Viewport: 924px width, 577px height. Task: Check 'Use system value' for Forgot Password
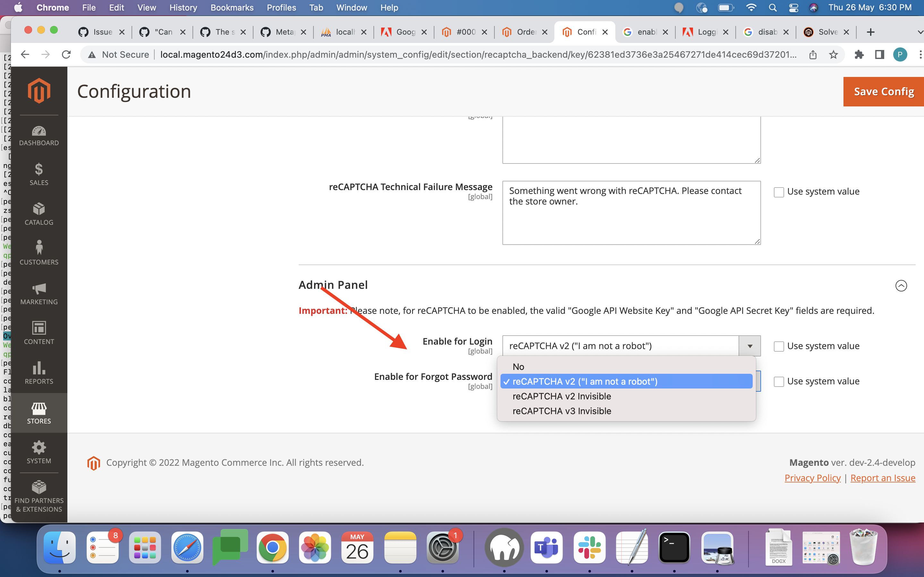pos(779,381)
